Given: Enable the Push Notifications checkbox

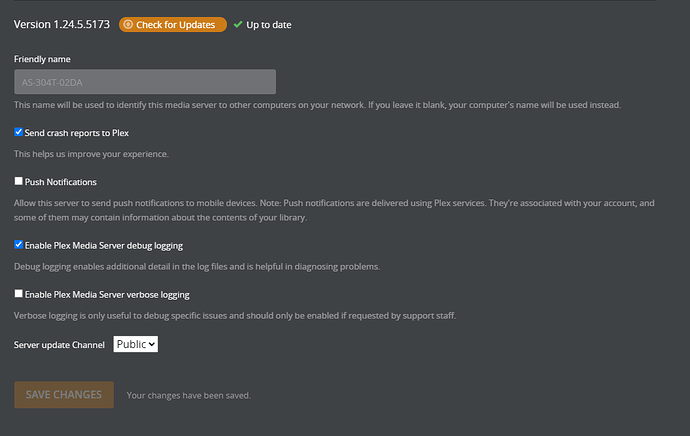Looking at the screenshot, I should [19, 182].
